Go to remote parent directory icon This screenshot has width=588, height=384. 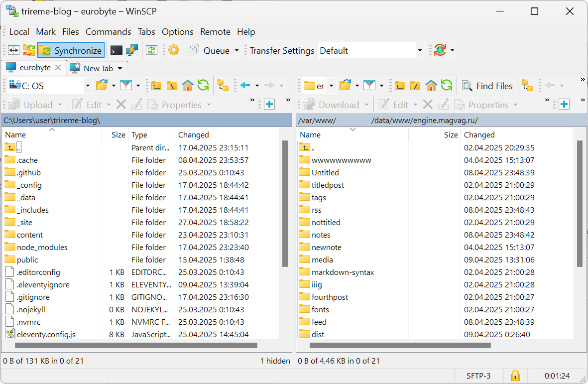pos(400,86)
